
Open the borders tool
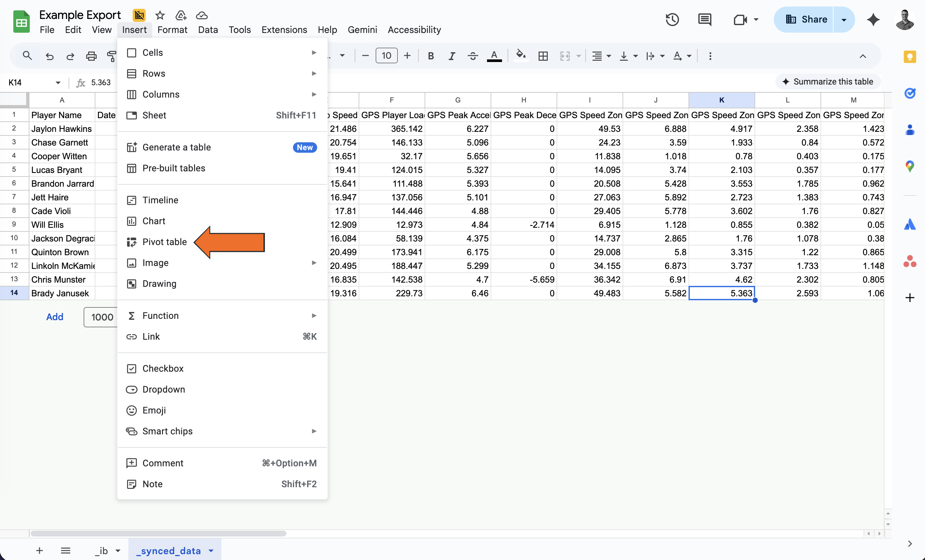click(543, 56)
